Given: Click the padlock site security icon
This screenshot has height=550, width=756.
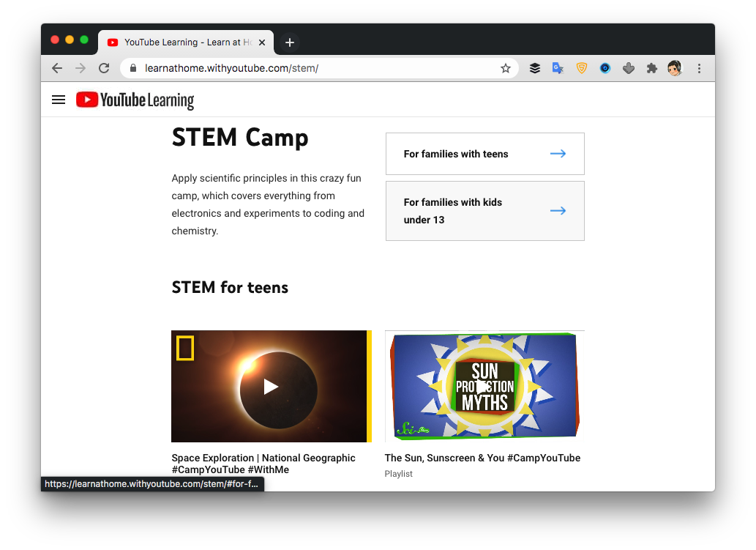Looking at the screenshot, I should click(133, 68).
